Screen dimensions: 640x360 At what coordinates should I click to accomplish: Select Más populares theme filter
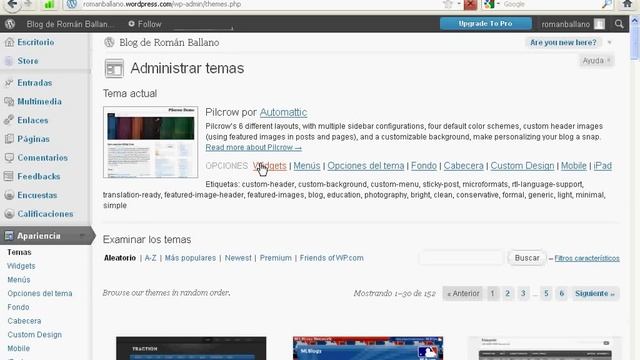pos(190,258)
